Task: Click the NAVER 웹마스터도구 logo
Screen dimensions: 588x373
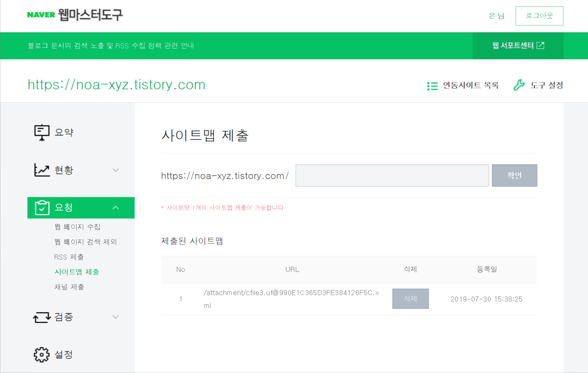Action: [75, 15]
